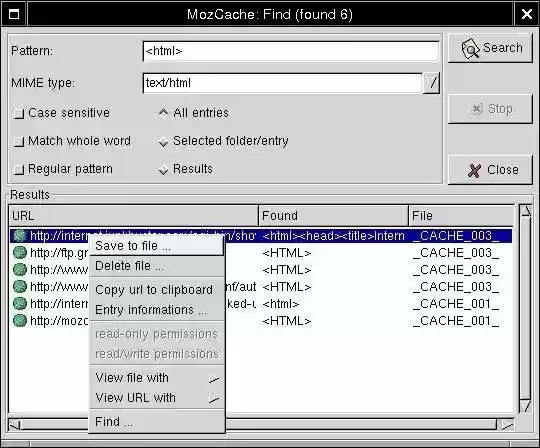Choose Delete file from context menu
This screenshot has width=540, height=448.
(157, 266)
